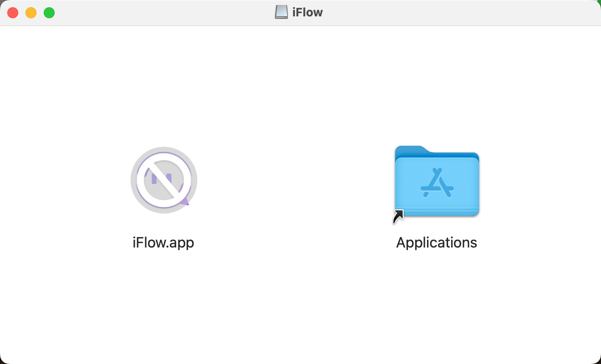Close the iFlow window with red button
Screen dimensions: 601x364
pyautogui.click(x=13, y=13)
